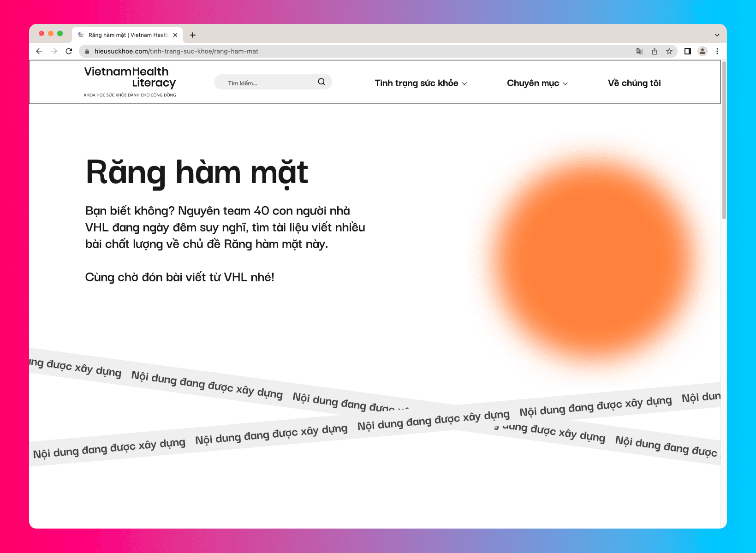Viewport: 756px width, 553px height.
Task: Click the search magnifier icon
Action: click(x=321, y=82)
